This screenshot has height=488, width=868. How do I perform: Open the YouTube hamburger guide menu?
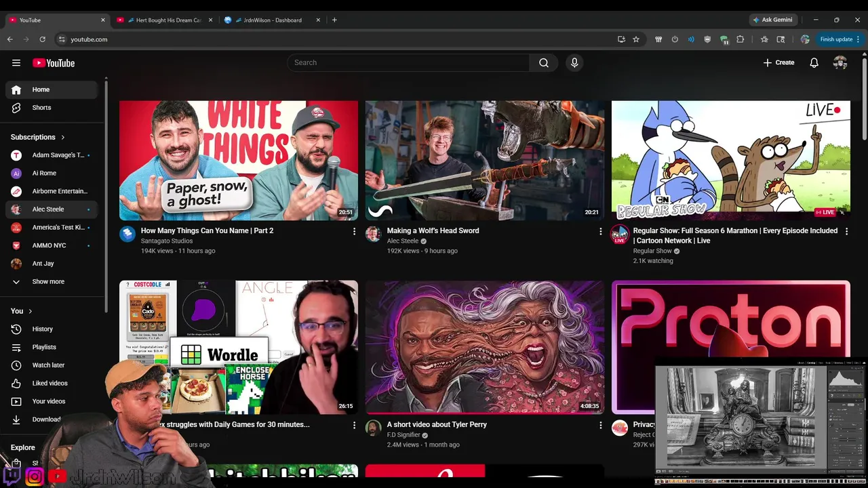16,63
